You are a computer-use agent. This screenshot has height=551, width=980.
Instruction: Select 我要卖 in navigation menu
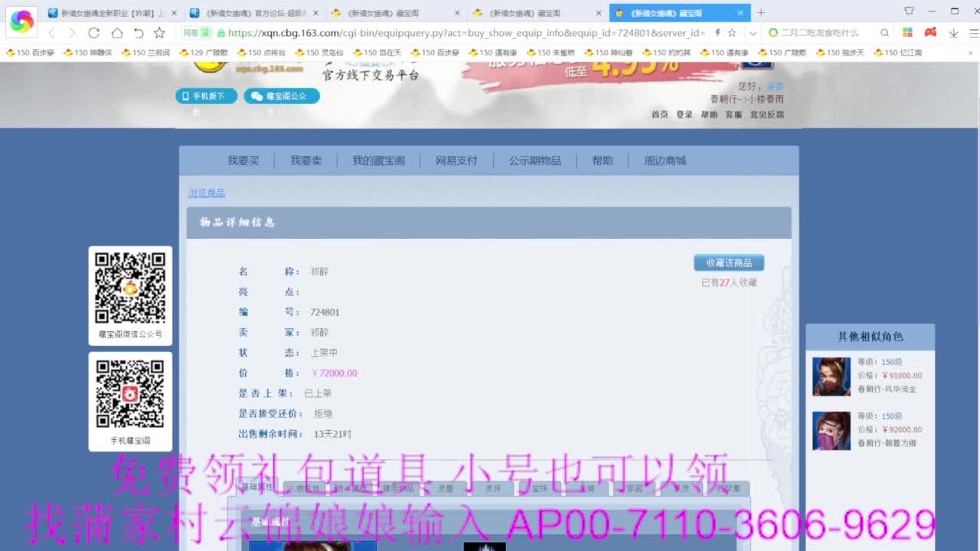point(306,161)
